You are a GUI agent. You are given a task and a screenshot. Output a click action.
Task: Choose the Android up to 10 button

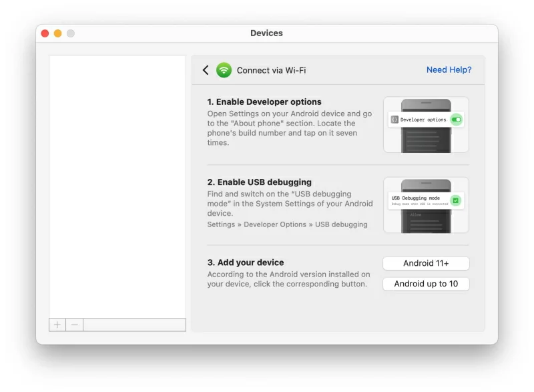point(426,284)
